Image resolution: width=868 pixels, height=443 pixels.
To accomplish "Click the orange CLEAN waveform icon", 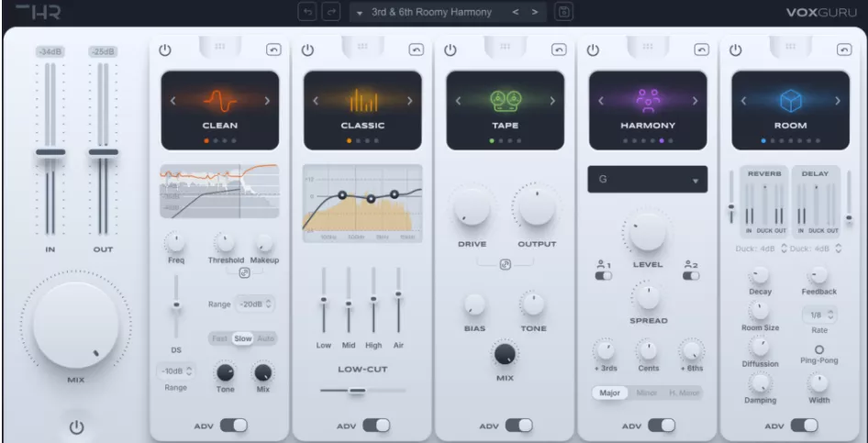I will (x=220, y=100).
